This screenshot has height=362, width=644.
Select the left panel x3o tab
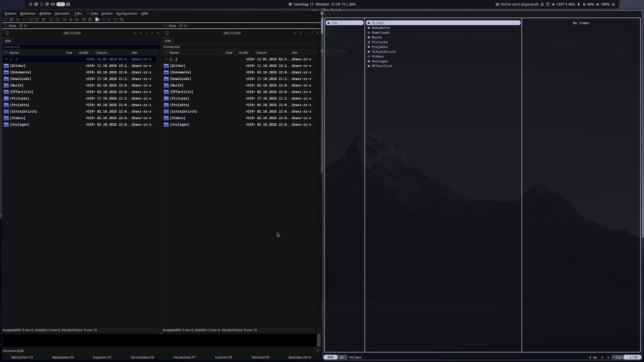click(8, 41)
